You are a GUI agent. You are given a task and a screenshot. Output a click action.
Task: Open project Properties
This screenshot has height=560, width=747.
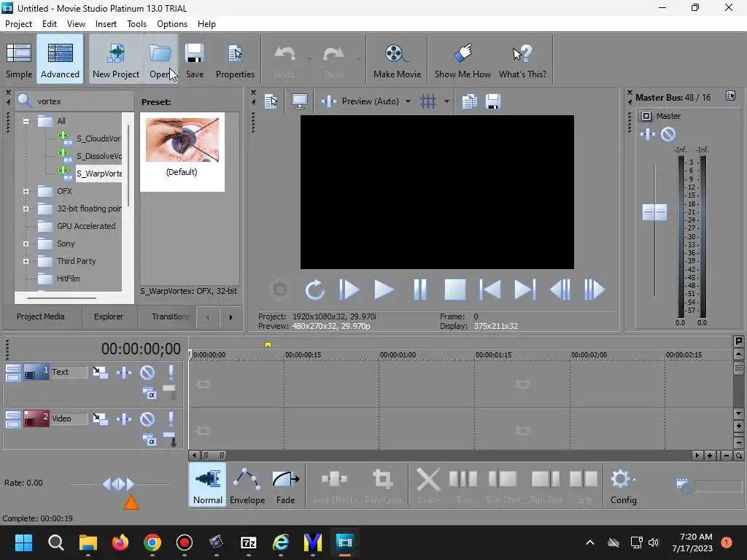click(x=235, y=60)
